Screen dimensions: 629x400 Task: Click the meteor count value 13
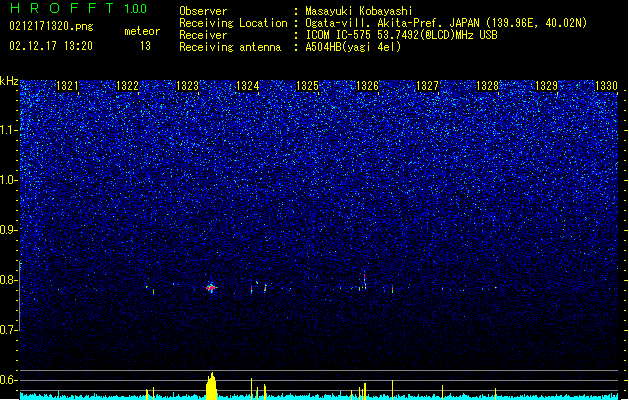tap(145, 46)
